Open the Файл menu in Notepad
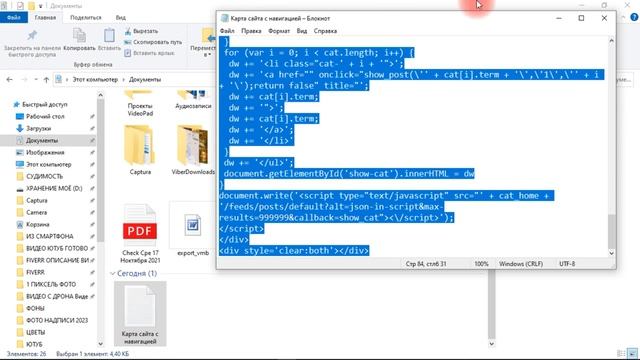This screenshot has height=360, width=640. point(227,31)
